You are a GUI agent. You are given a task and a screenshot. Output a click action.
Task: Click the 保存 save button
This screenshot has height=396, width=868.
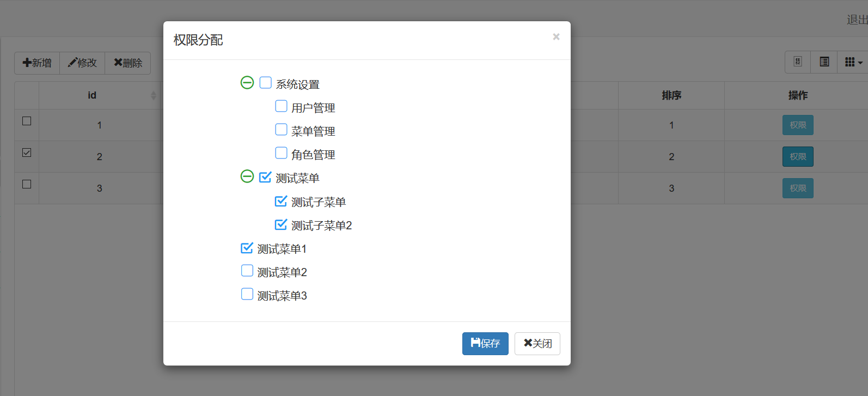pos(485,344)
